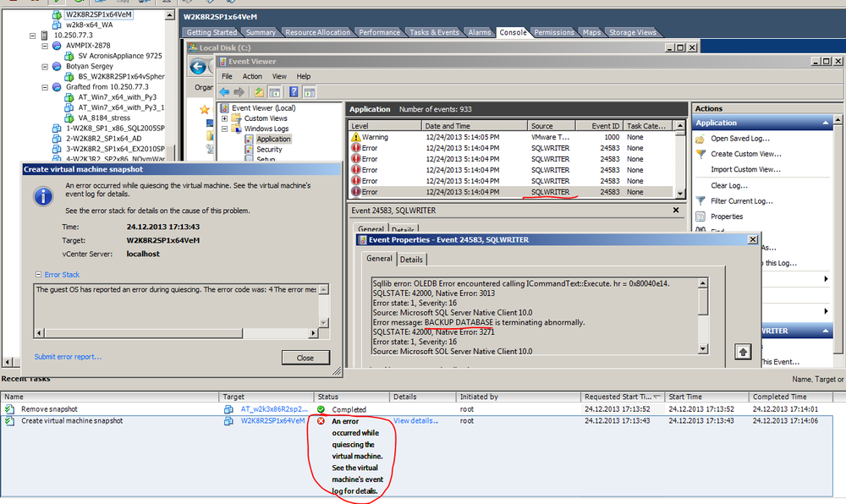
Task: Click the Warning icon in the event list
Action: pyautogui.click(x=355, y=138)
